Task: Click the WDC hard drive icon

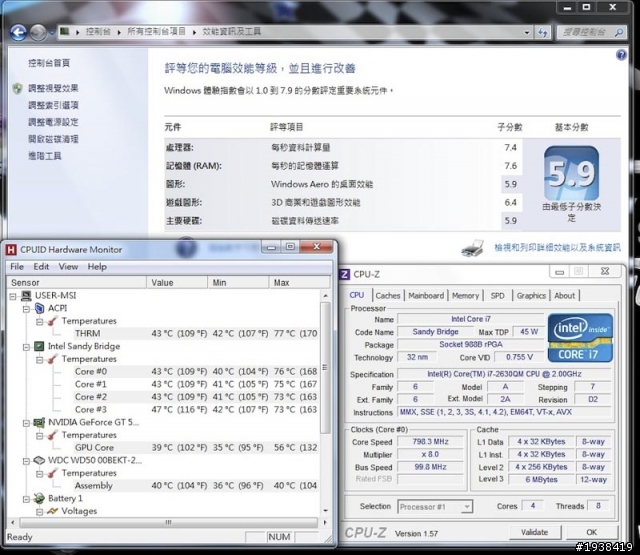Action: click(x=39, y=460)
